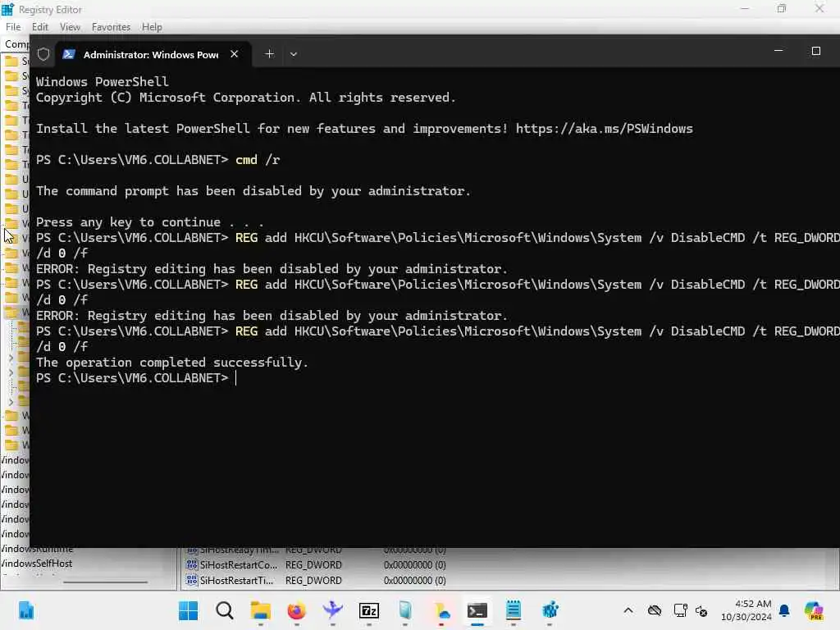Switch to Windows Terminal on the taskbar
The height and width of the screenshot is (630, 840).
tap(477, 610)
